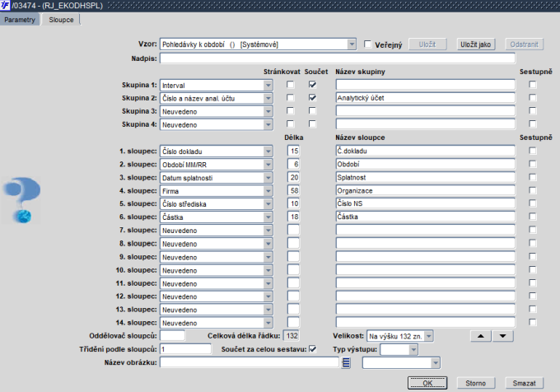Toggle the Veřejný checkbox
This screenshot has width=560, height=392.
(367, 44)
